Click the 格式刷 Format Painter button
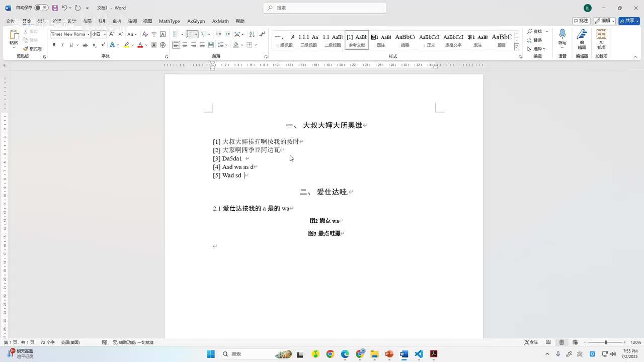The width and height of the screenshot is (644, 362). tap(32, 49)
